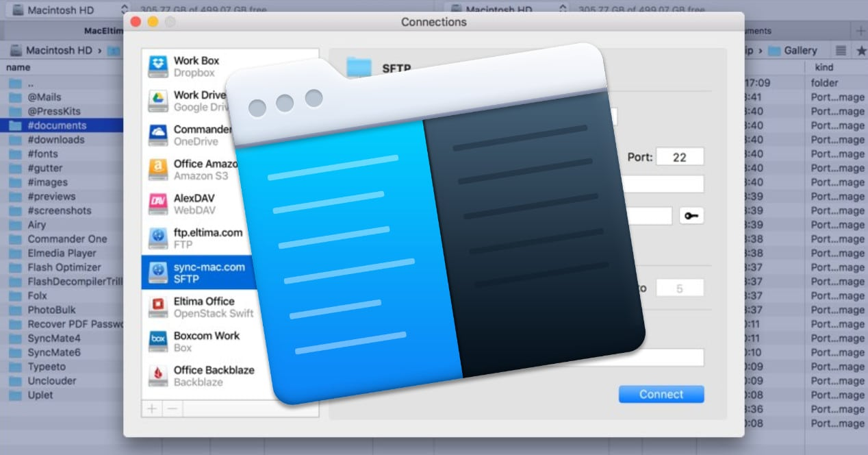Pick the Office Amazon S3 connection icon
This screenshot has height=455, width=868.
[158, 169]
